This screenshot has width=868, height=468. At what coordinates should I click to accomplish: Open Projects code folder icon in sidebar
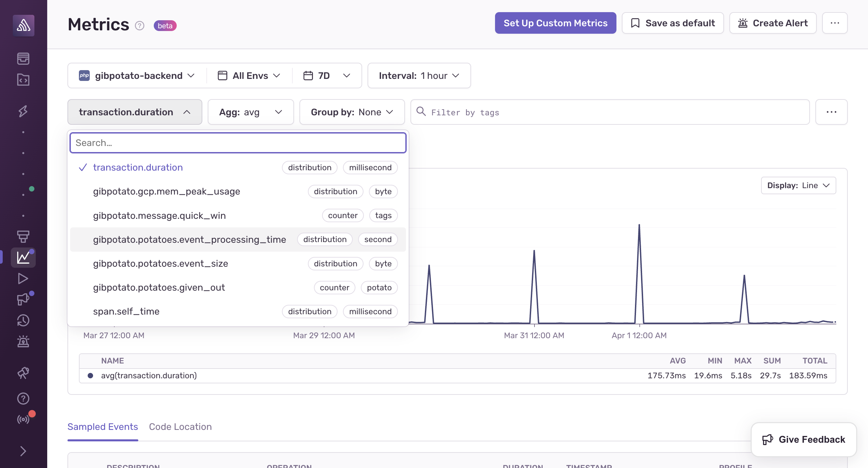tap(23, 80)
